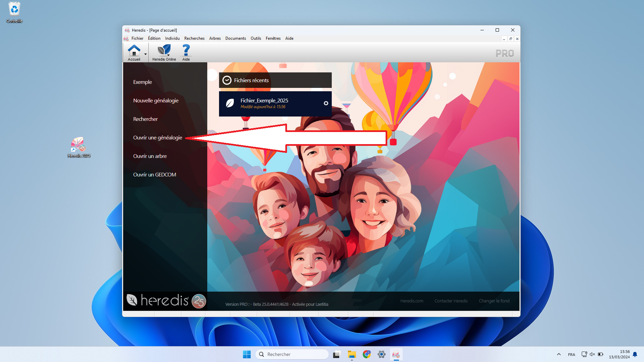Click the Accueil home icon
This screenshot has height=362, width=644.
[x=134, y=51]
